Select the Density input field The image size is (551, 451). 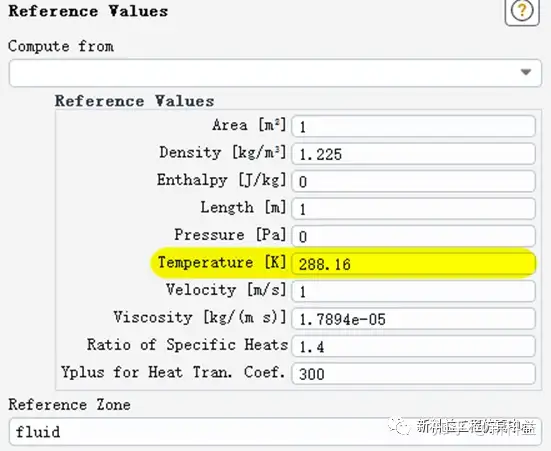pos(413,154)
